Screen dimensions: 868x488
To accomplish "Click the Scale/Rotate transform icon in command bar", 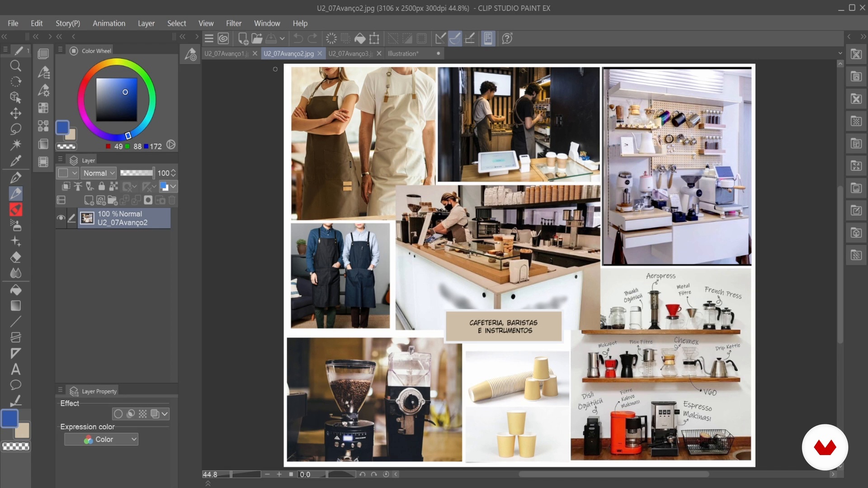I will (x=374, y=39).
